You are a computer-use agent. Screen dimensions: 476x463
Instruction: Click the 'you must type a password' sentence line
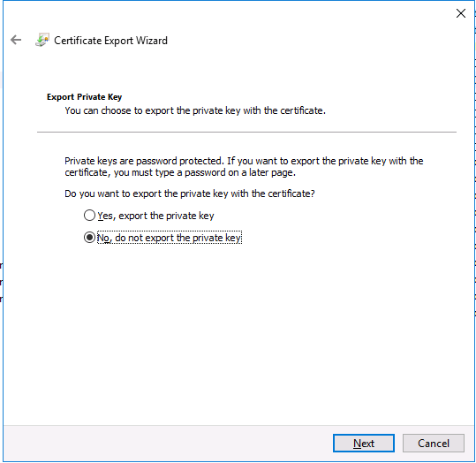pos(180,172)
